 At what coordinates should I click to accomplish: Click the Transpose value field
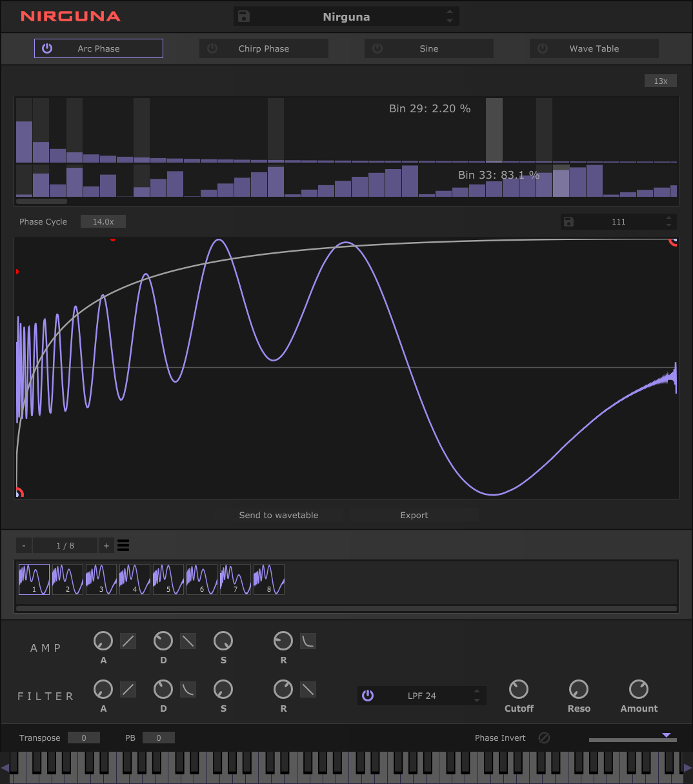[x=84, y=738]
